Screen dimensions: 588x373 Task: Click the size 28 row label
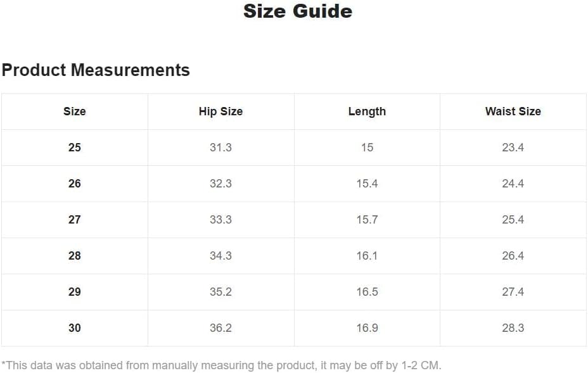(x=75, y=256)
